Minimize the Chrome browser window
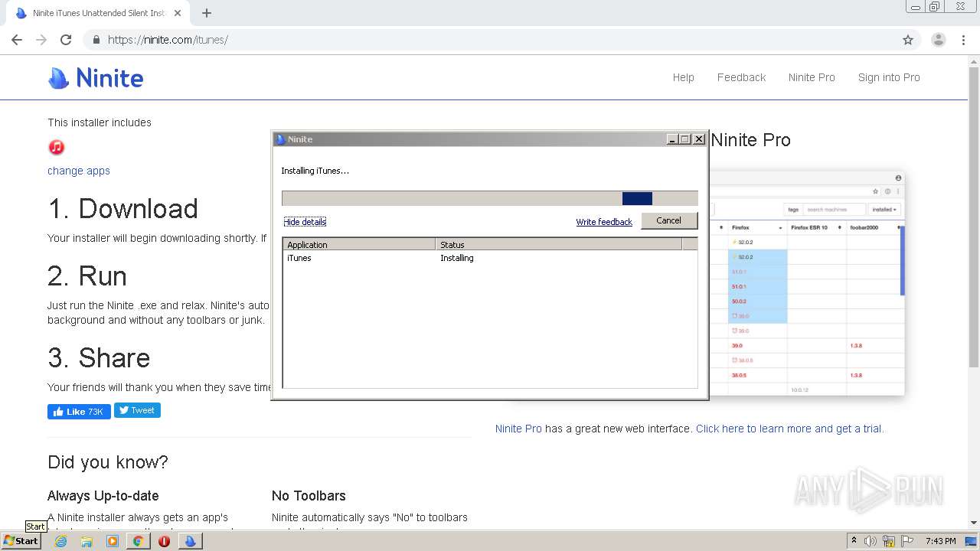980x551 pixels. (916, 7)
